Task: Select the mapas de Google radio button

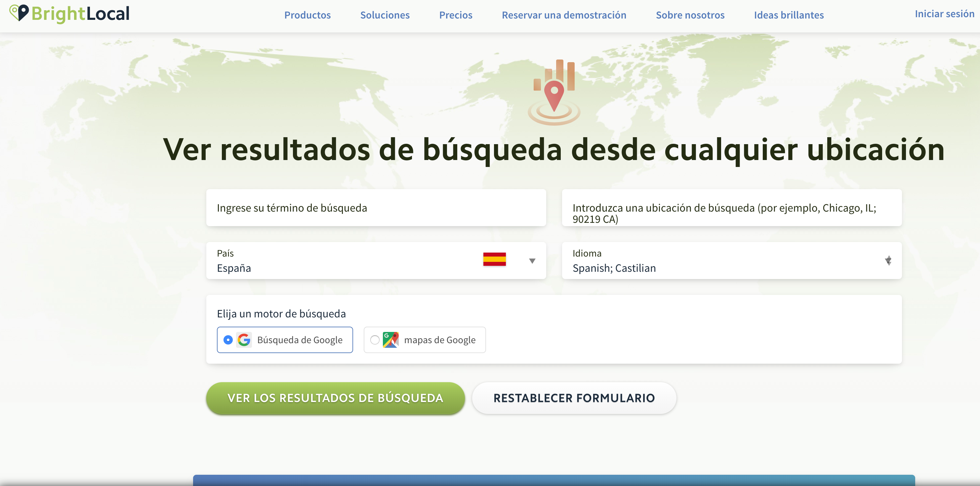Action: coord(375,340)
